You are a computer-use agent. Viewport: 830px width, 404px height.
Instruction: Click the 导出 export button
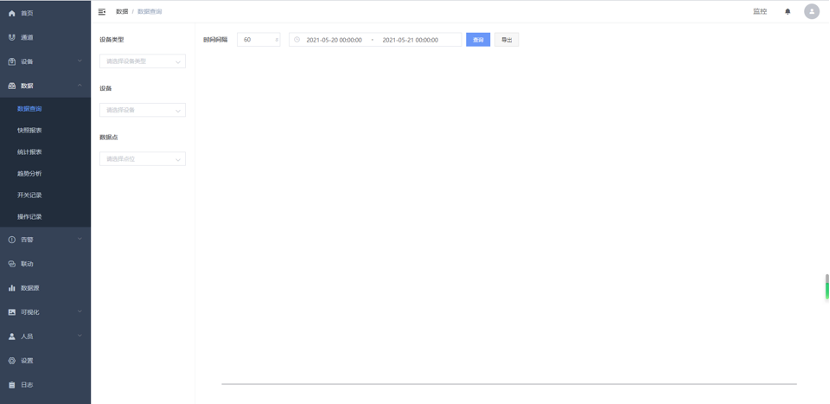[507, 40]
